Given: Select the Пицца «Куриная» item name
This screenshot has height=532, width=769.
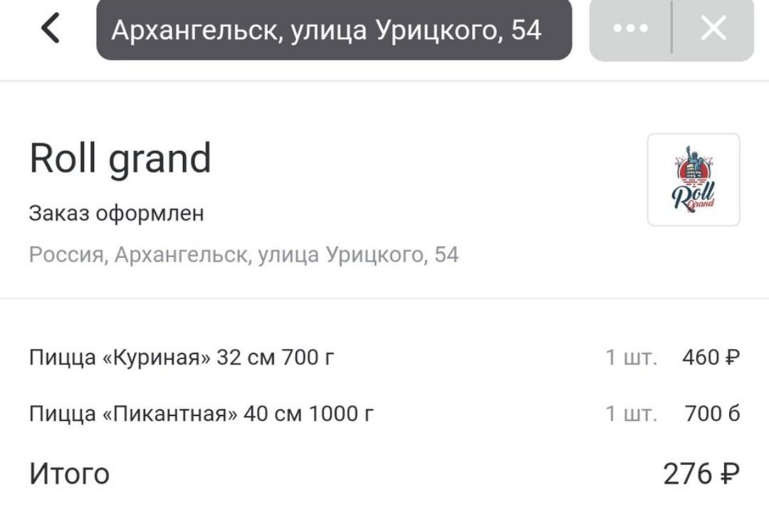Looking at the screenshot, I should [120, 356].
